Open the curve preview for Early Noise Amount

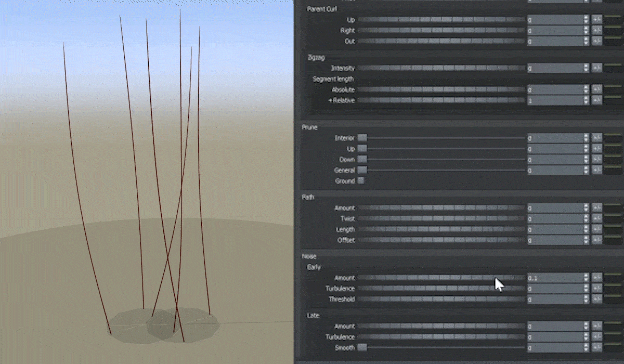click(x=614, y=278)
